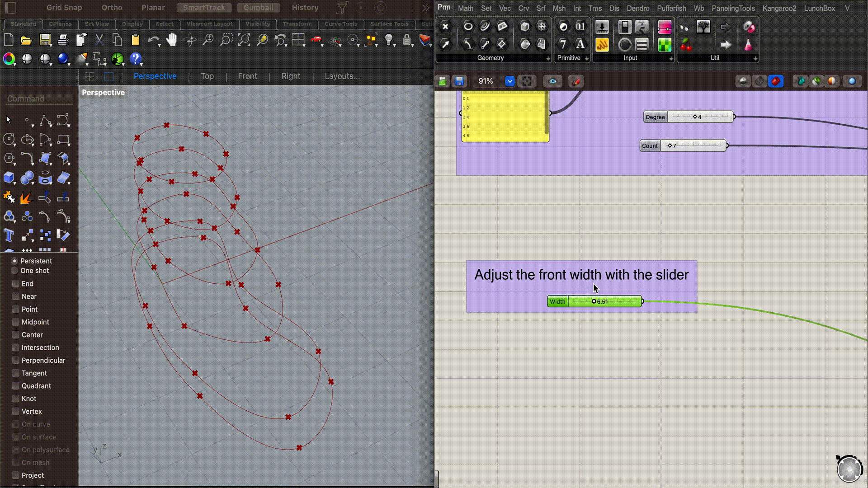
Task: Enable the Quadrant object snap checkbox
Action: click(15, 386)
